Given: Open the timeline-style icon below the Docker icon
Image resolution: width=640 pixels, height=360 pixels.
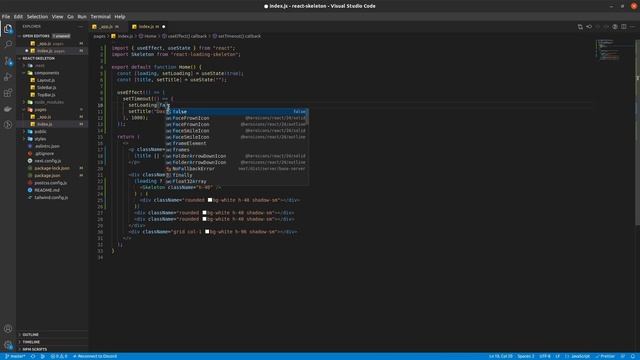Looking at the screenshot, I should point(8,124).
